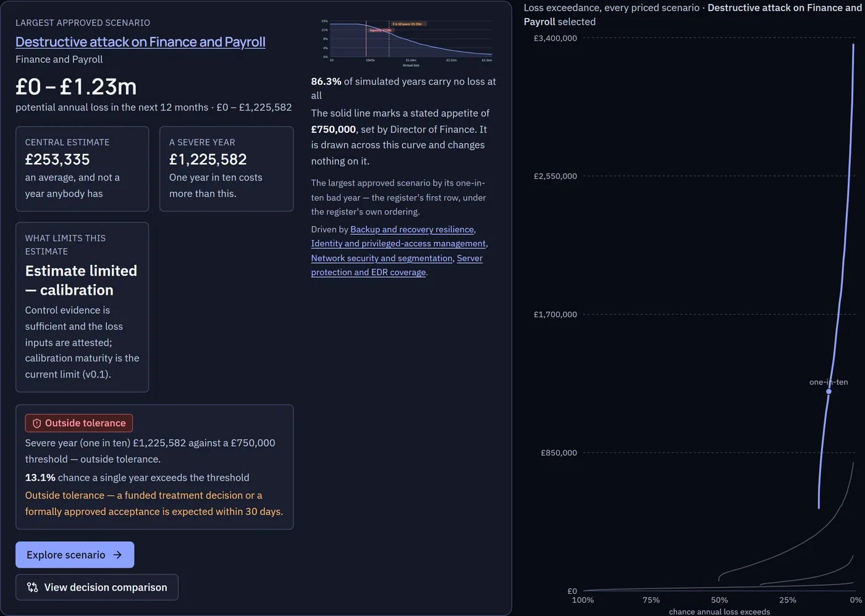The height and width of the screenshot is (616, 865).
Task: Follow the Backup and recovery resilience link
Action: (412, 229)
